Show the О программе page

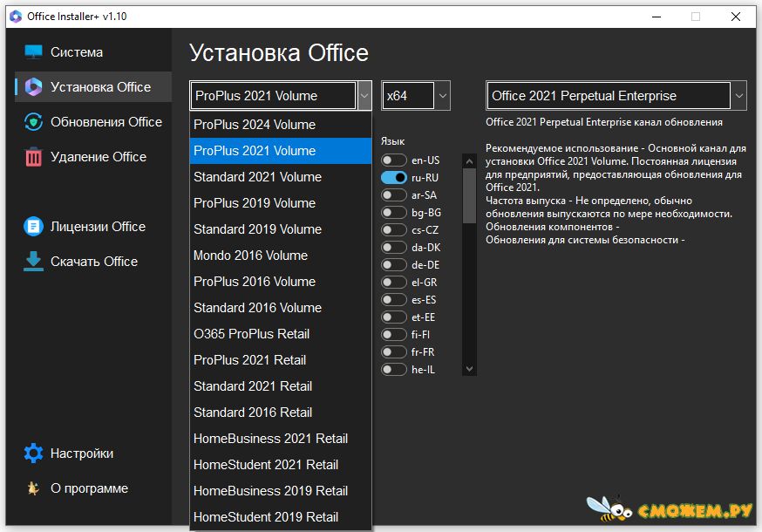pos(93,488)
